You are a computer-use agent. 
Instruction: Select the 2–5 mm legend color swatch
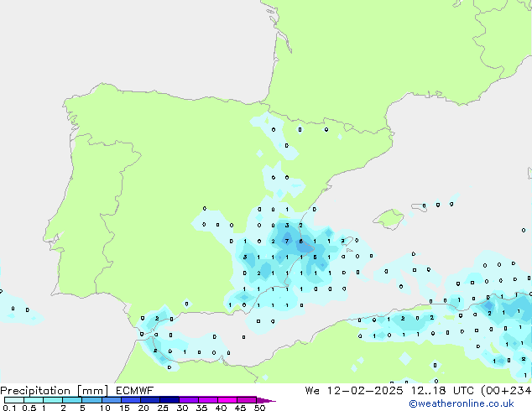click(72, 400)
